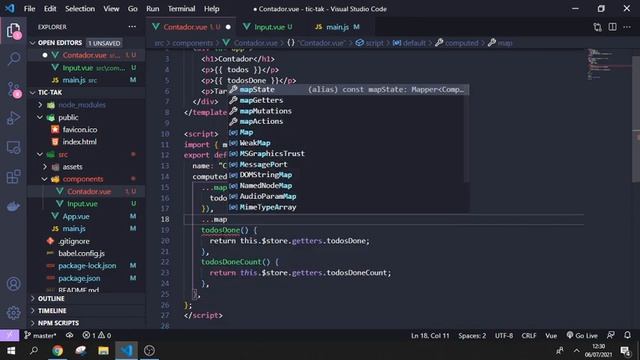Click the remote window indicator in status bar
The image size is (640, 360).
(9, 336)
